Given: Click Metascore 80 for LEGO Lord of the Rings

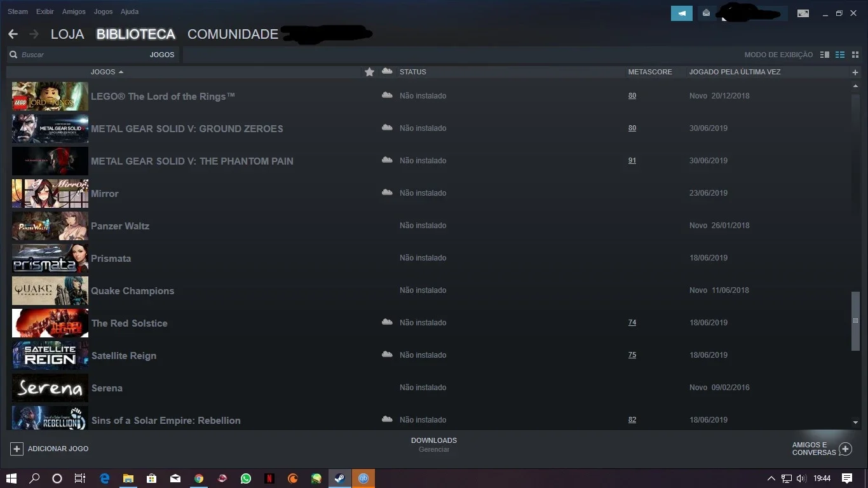Looking at the screenshot, I should click(x=632, y=96).
